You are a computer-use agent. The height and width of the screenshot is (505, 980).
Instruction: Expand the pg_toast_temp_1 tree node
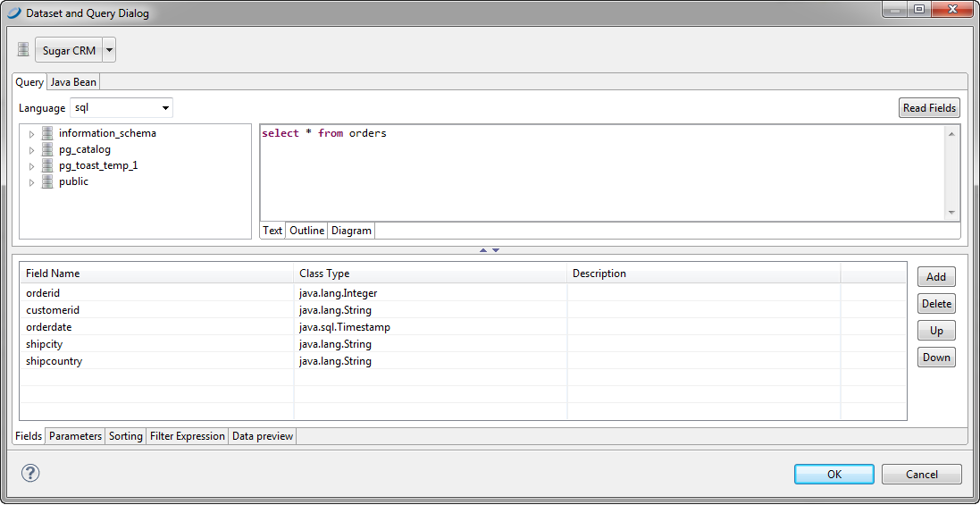pyautogui.click(x=32, y=166)
